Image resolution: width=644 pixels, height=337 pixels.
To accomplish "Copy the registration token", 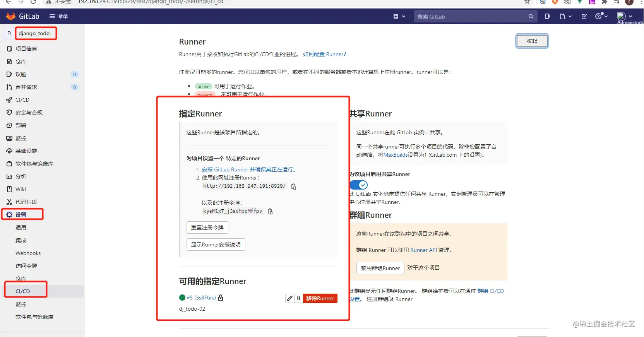I will 270,211.
